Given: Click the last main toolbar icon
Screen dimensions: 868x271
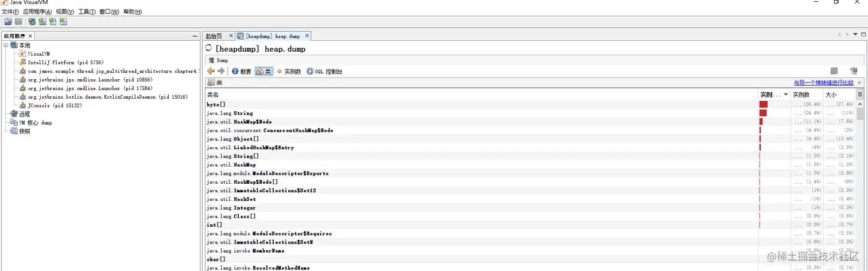Looking at the screenshot, I should [x=63, y=22].
